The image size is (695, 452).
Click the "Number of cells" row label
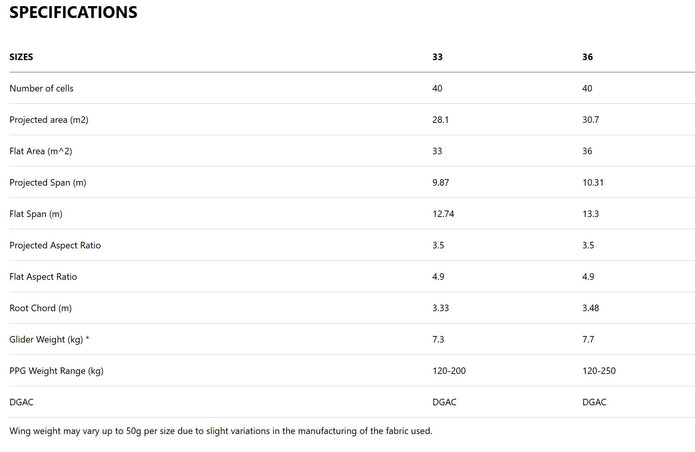pos(41,88)
